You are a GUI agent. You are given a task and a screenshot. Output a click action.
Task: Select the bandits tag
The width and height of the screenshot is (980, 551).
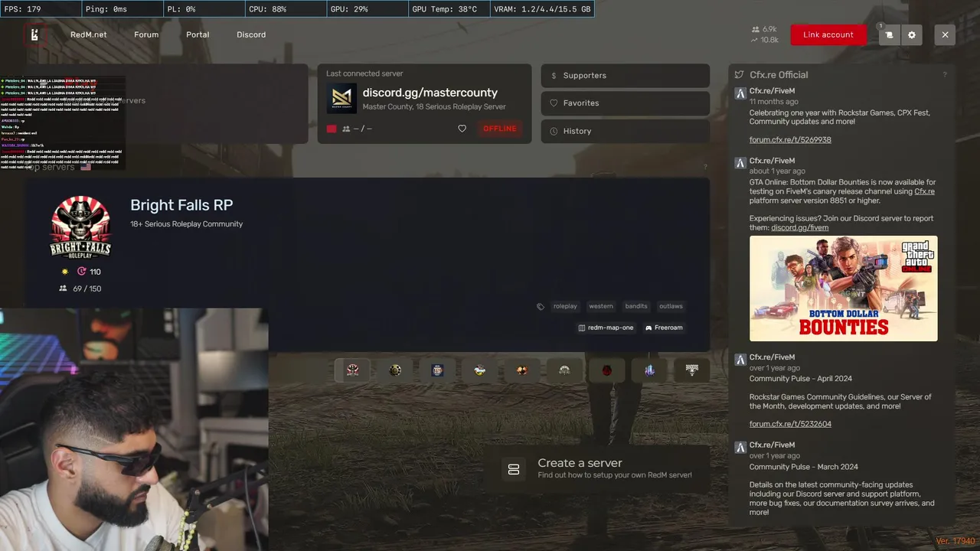[636, 306]
